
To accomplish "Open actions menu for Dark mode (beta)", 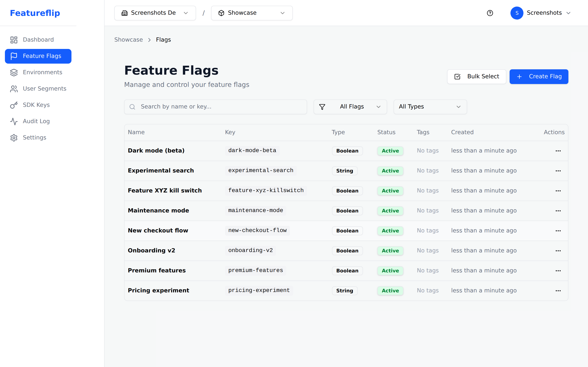I will [558, 151].
